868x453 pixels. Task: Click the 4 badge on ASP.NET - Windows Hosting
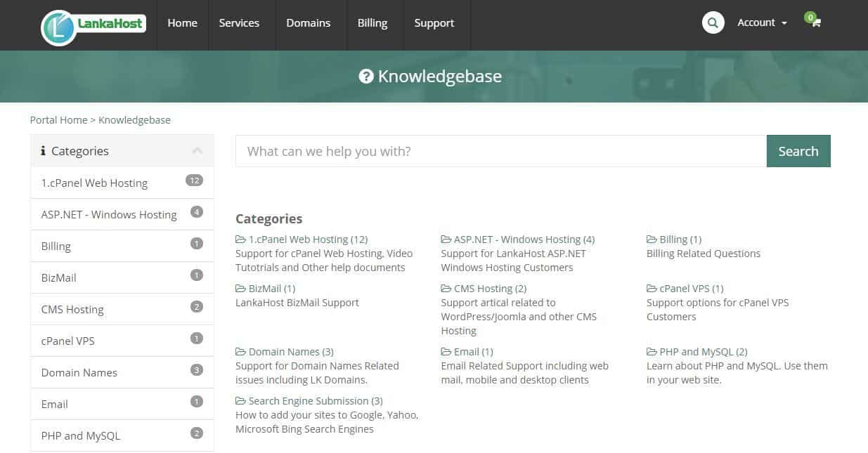(197, 212)
